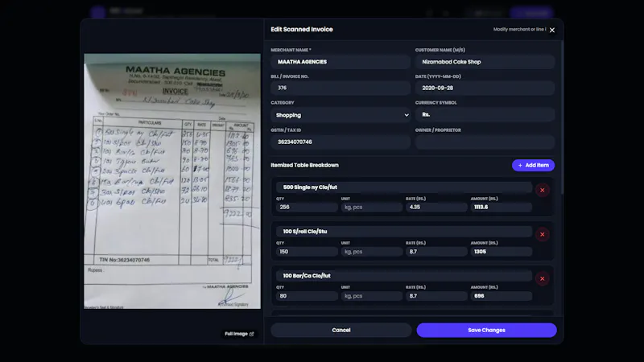Image resolution: width=644 pixels, height=362 pixels.
Task: Edit the amount 1305 field
Action: (x=502, y=252)
